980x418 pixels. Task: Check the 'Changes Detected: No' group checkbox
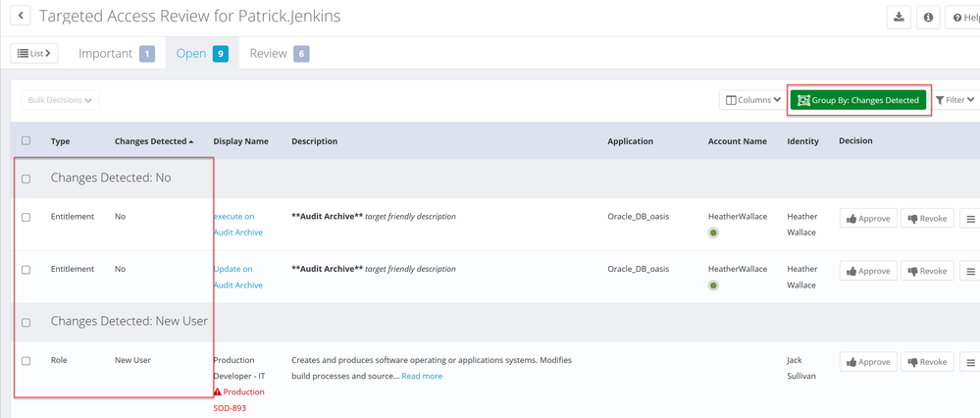tap(26, 179)
